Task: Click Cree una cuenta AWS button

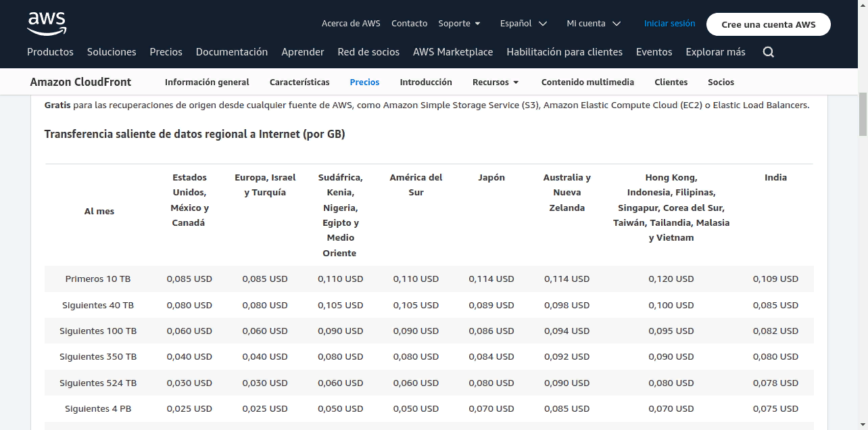Action: (x=769, y=24)
